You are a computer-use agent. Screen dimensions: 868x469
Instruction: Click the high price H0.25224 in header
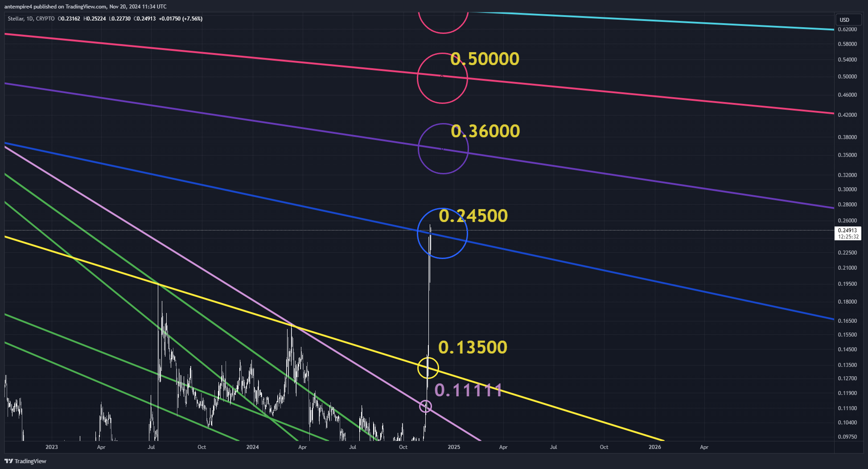(x=95, y=19)
